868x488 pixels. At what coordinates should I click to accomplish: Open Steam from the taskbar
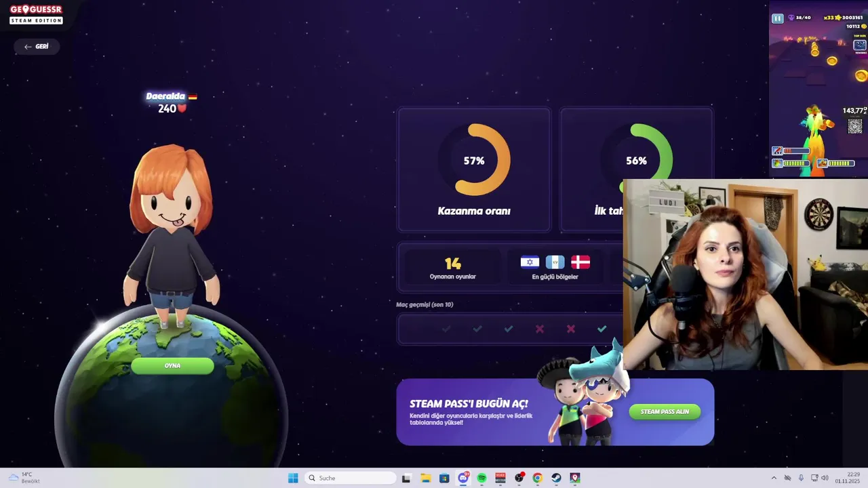pyautogui.click(x=556, y=478)
